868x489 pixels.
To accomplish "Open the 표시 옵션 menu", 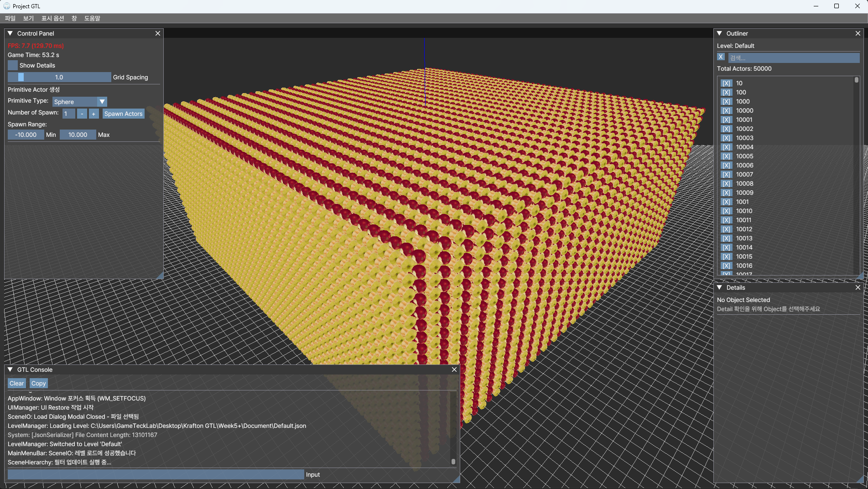I will tap(52, 18).
